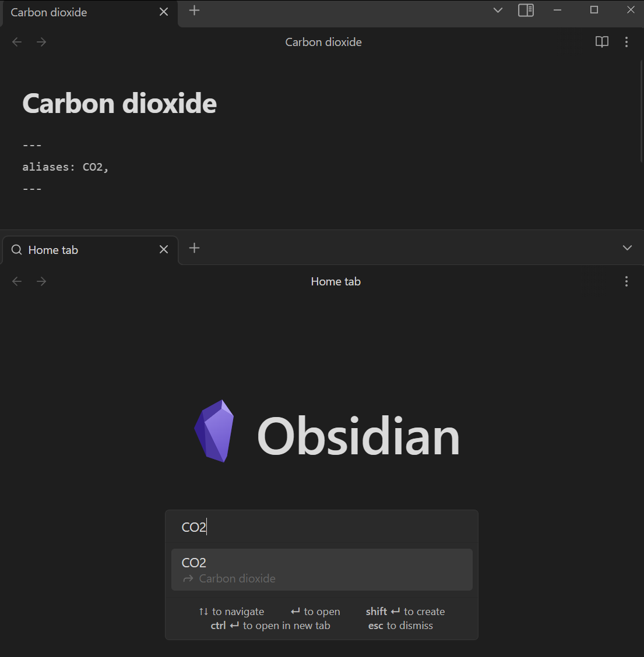Open tab list dropdown in top pane

[x=498, y=10]
